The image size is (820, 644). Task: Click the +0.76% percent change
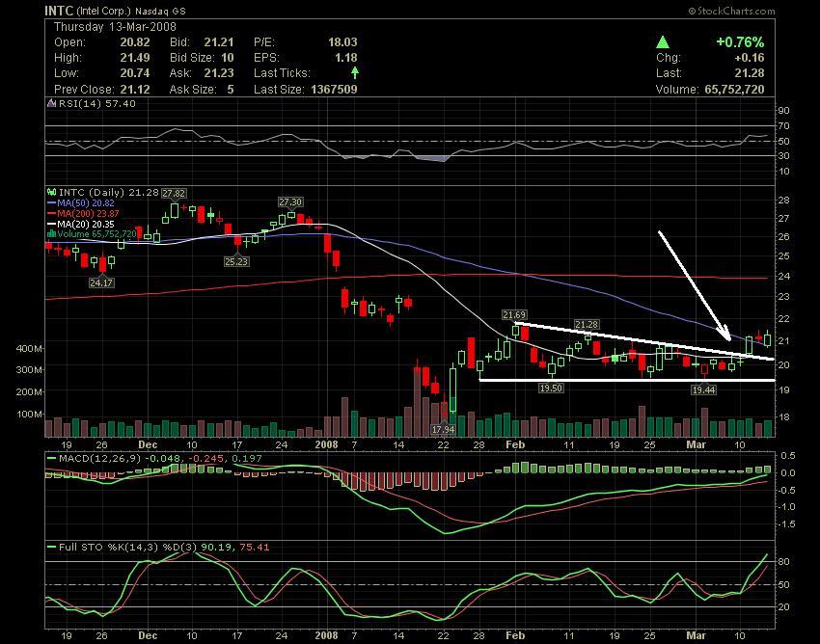click(x=740, y=41)
